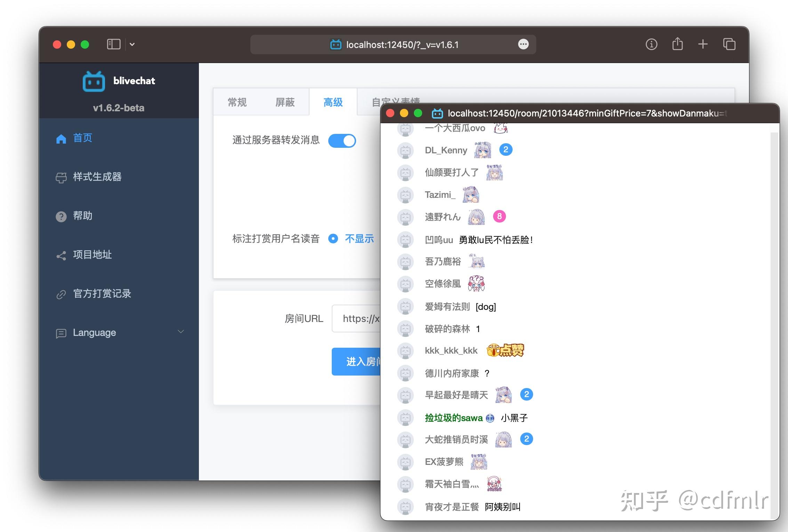The width and height of the screenshot is (788, 532).
Task: Select the 不显示 radio option
Action: click(351, 239)
